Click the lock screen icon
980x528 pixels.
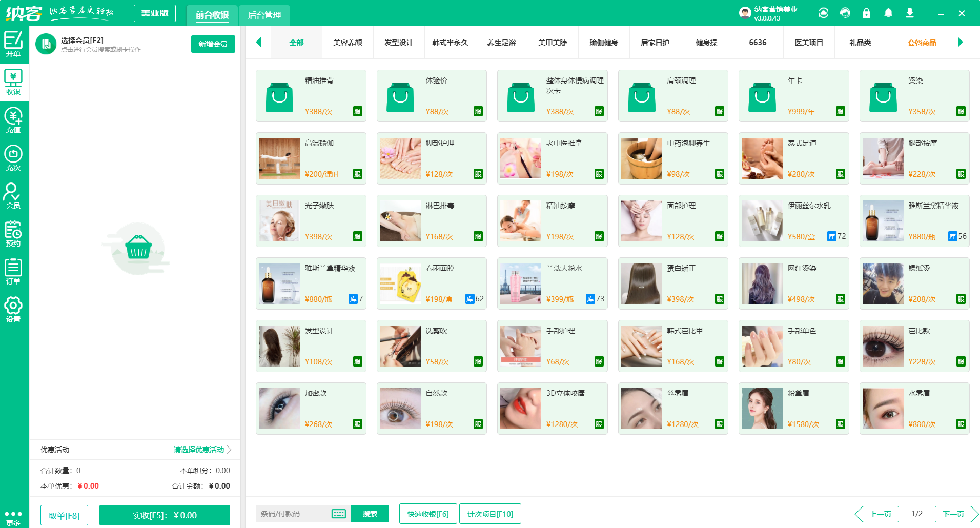coord(867,13)
